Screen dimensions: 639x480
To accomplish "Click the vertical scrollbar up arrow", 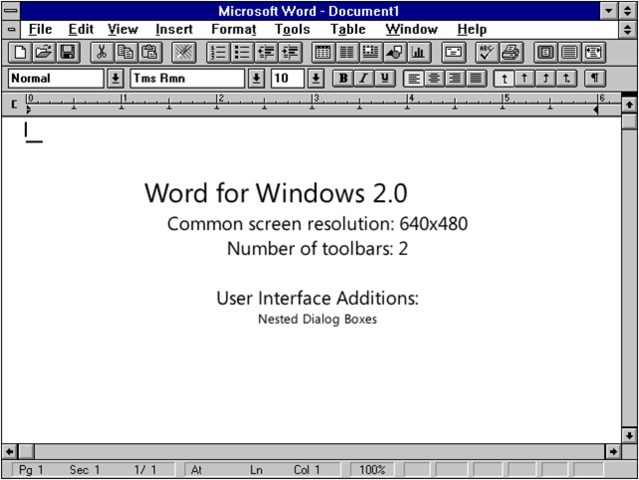I will click(629, 105).
